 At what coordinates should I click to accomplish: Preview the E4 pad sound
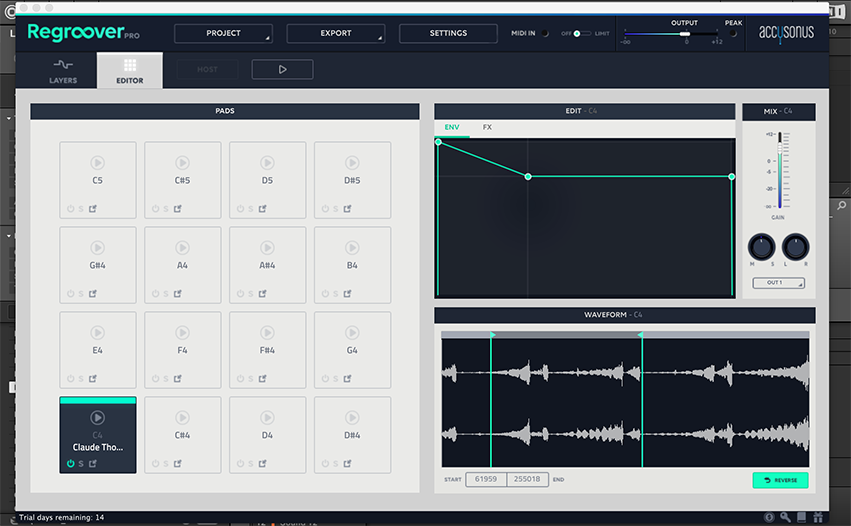98,332
